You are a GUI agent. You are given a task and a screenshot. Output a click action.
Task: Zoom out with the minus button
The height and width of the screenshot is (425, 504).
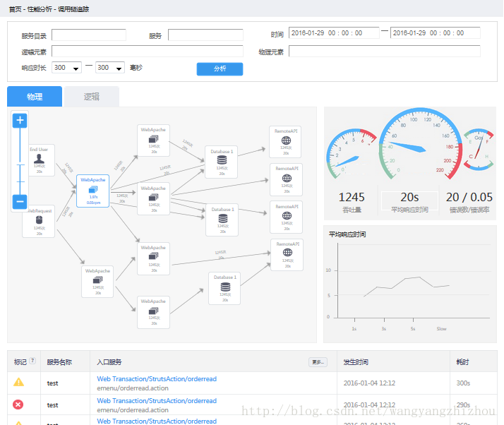pos(20,202)
